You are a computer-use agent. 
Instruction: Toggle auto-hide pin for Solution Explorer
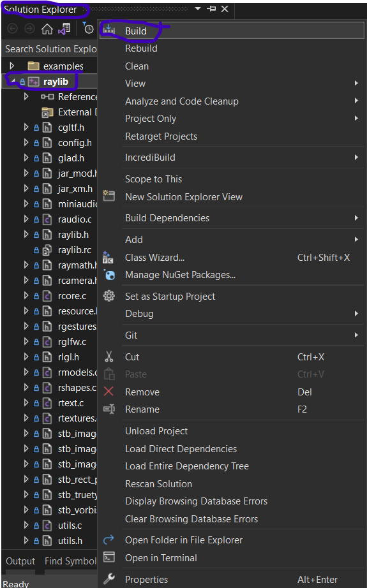pos(212,9)
